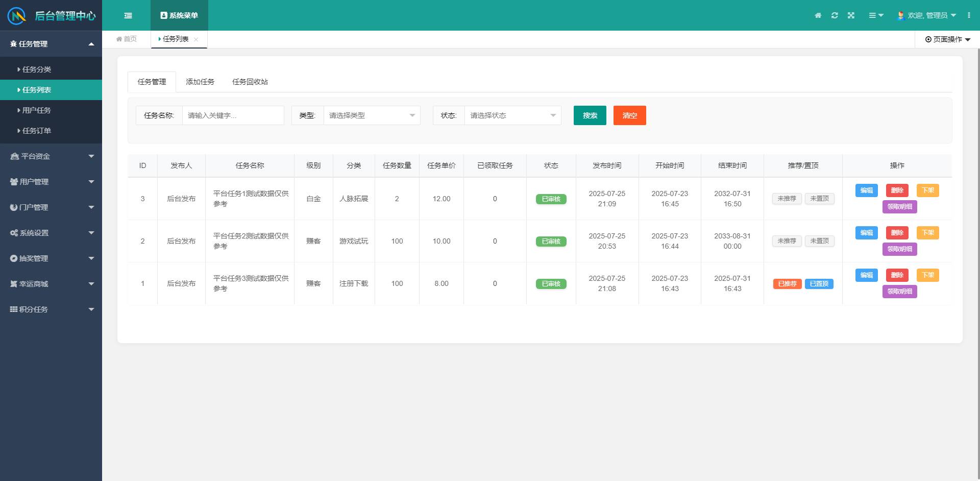The image size is (980, 481).
Task: Click the orange 清空 button
Action: (x=630, y=115)
